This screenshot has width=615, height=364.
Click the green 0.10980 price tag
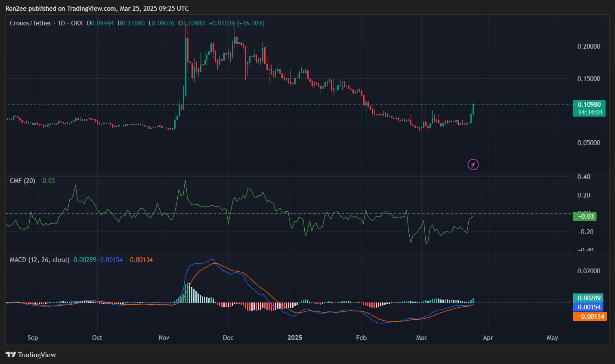(x=589, y=104)
